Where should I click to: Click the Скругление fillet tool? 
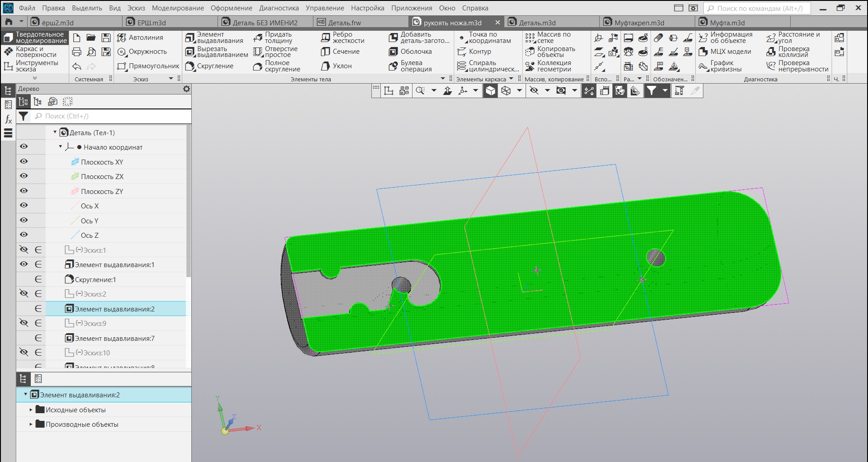click(x=209, y=66)
